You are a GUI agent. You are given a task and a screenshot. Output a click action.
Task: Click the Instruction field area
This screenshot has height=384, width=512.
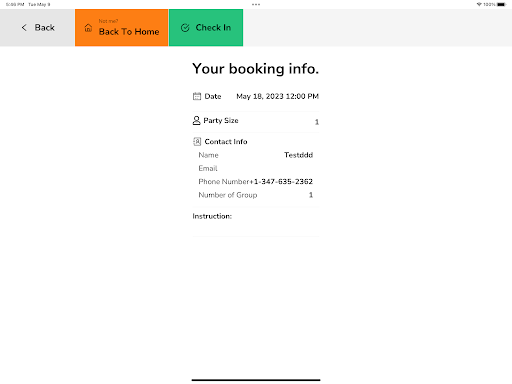pos(256,222)
